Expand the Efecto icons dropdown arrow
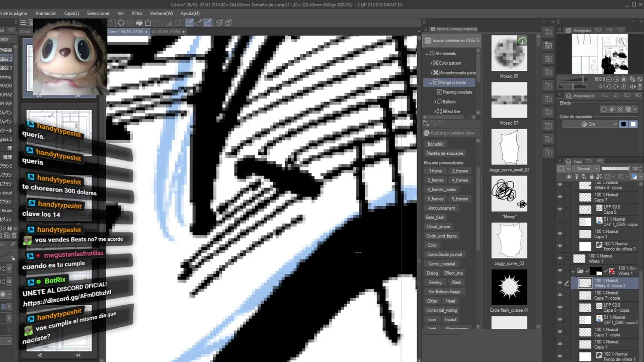Screen dimensions: 644x362 click(635, 109)
